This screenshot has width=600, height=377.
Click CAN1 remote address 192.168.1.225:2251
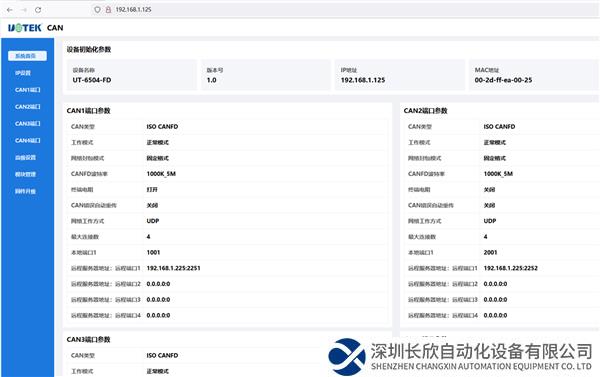click(x=173, y=268)
